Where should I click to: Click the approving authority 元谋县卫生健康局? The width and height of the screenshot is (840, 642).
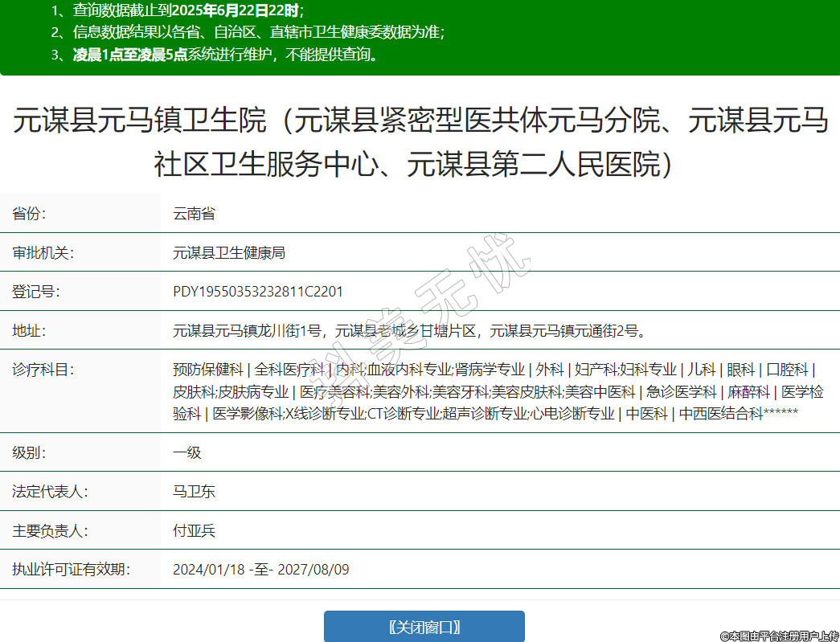[229, 253]
